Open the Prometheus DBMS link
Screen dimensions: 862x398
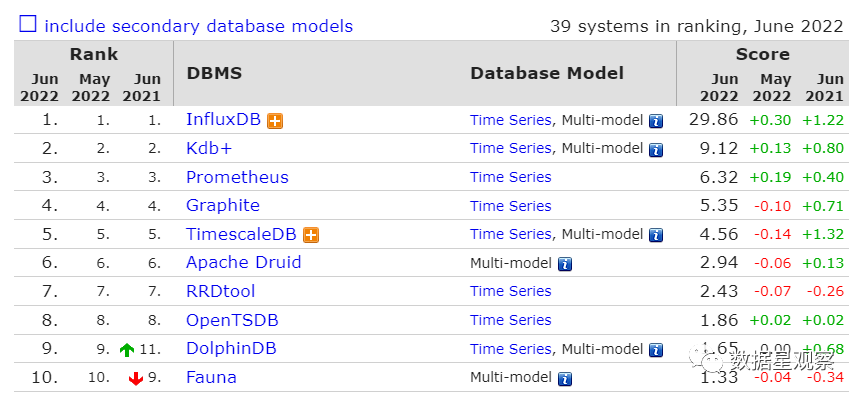pos(237,177)
